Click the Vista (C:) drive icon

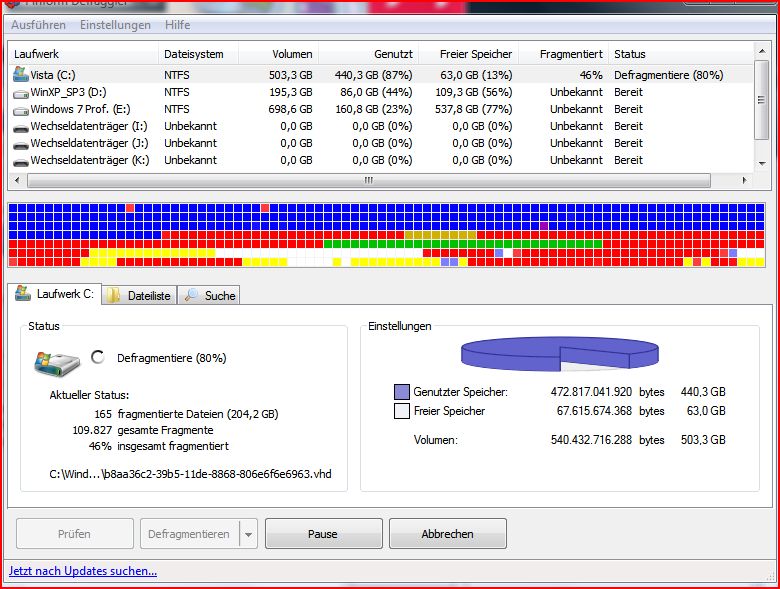[x=21, y=75]
